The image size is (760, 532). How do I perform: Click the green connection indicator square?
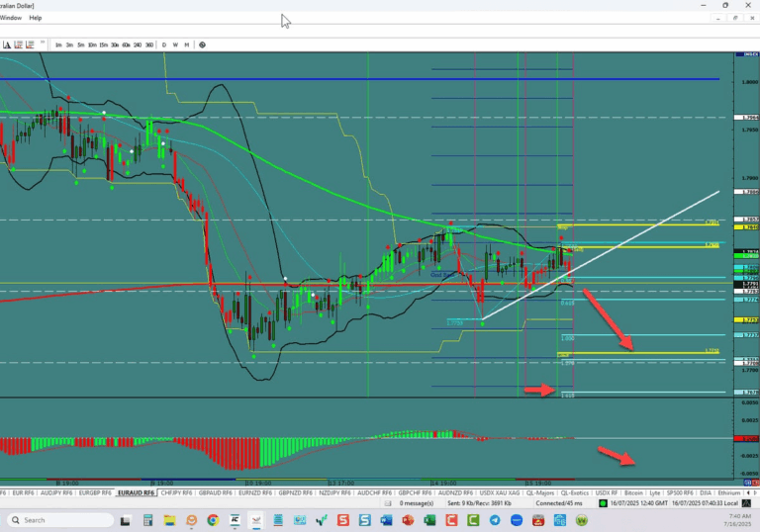(603, 503)
